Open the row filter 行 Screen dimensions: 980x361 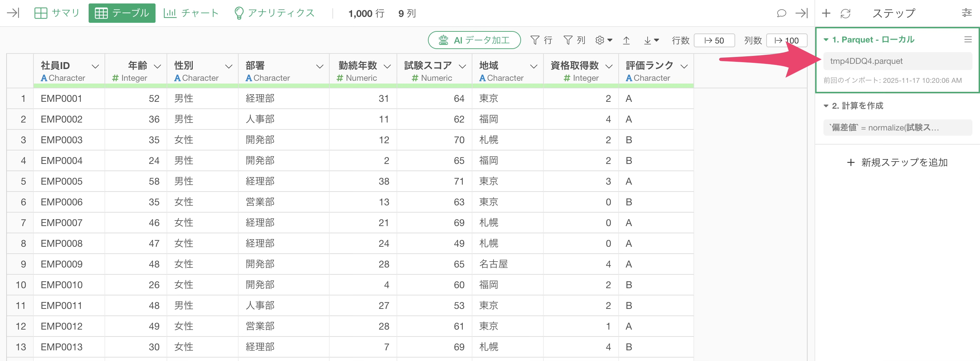[541, 40]
